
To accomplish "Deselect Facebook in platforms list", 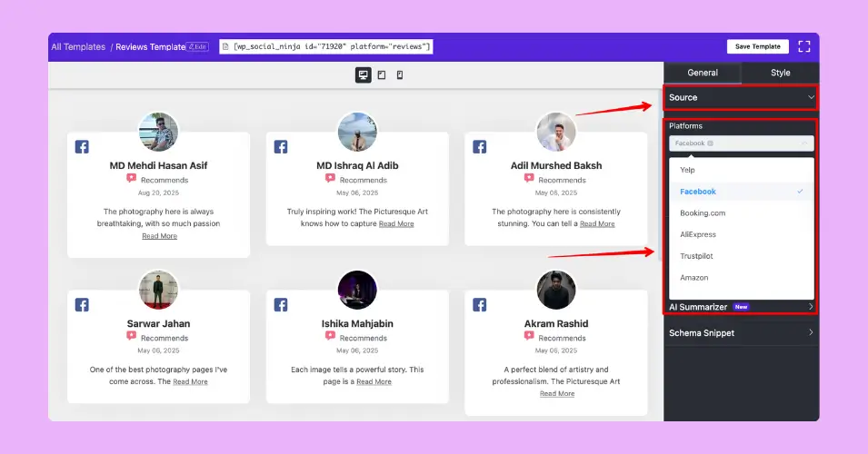I will click(x=742, y=192).
